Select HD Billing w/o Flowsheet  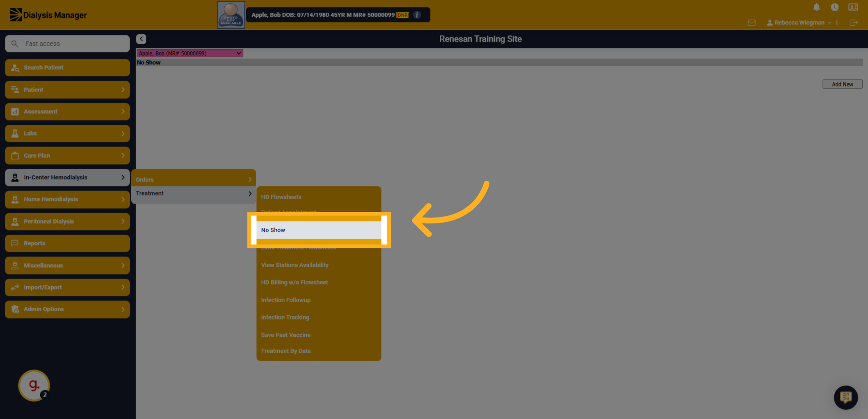(319, 282)
